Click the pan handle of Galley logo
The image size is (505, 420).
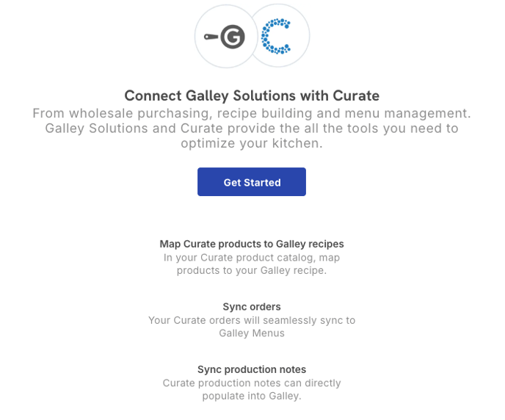click(211, 37)
